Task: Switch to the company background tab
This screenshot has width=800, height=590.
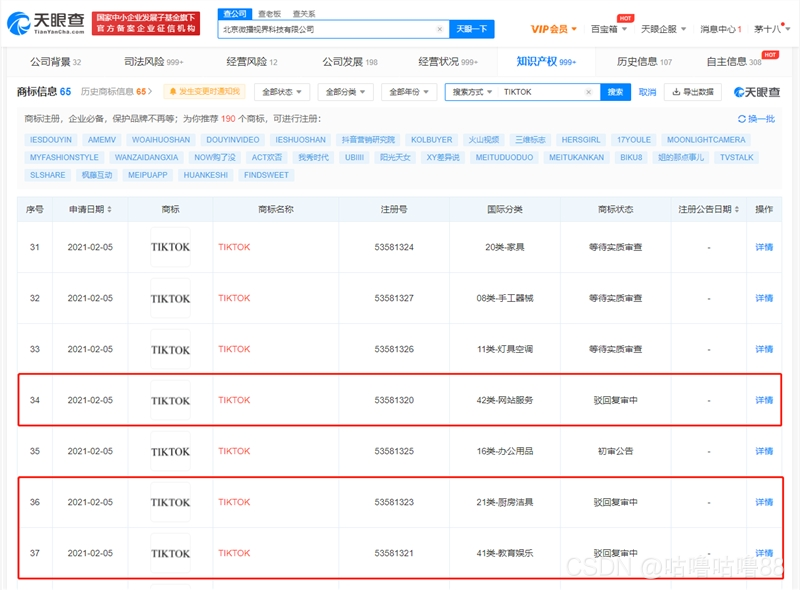Action: 55,62
